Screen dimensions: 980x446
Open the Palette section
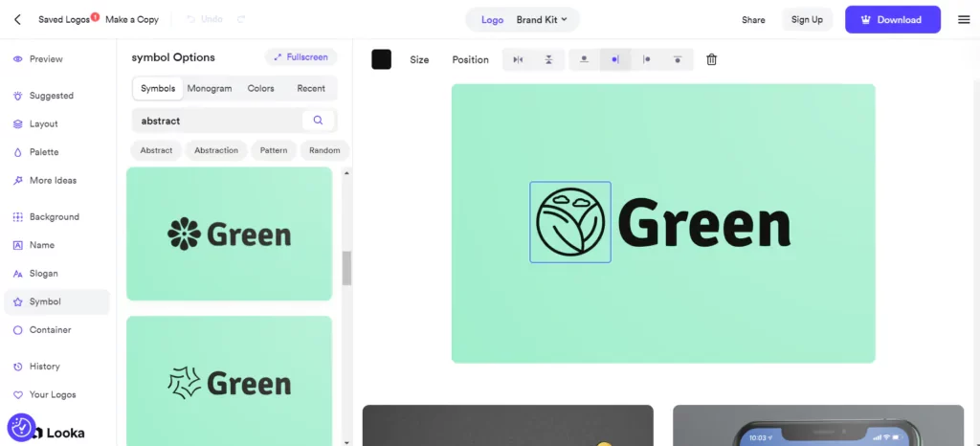pyautogui.click(x=36, y=152)
